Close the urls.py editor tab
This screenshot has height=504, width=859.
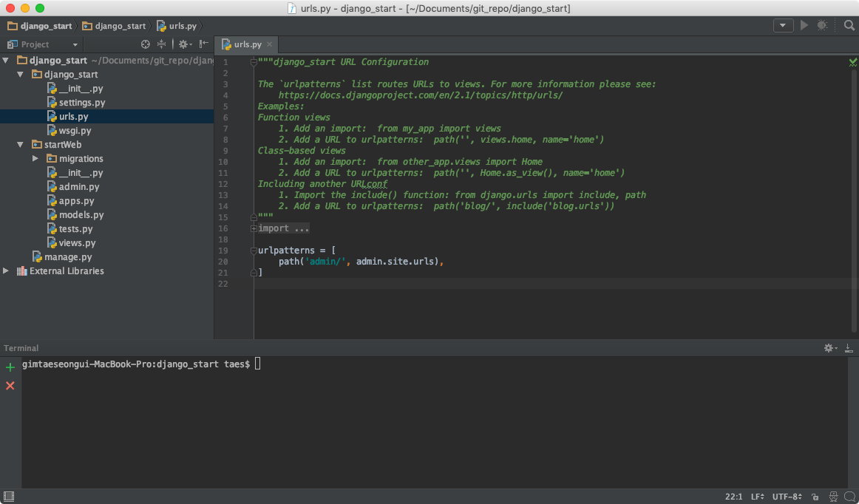pyautogui.click(x=269, y=44)
